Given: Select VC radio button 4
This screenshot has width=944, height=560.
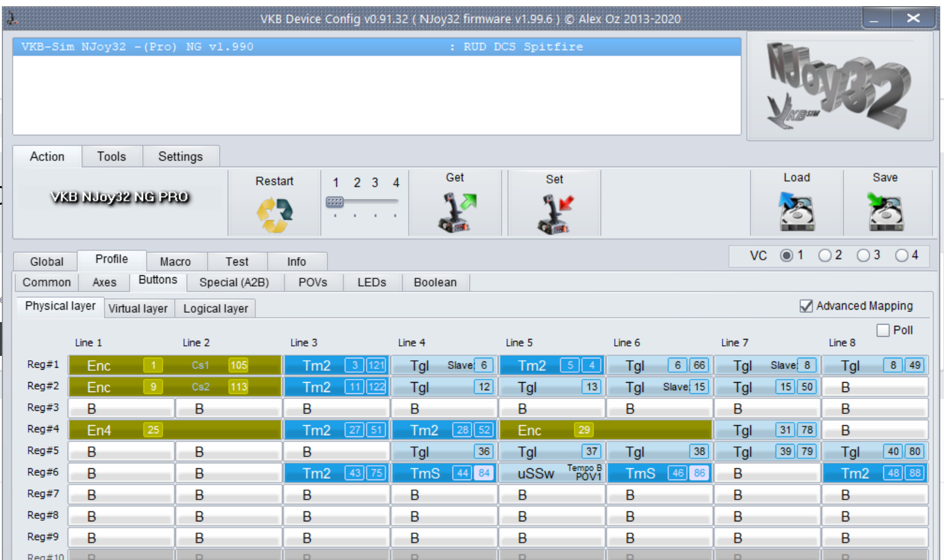Looking at the screenshot, I should (x=902, y=255).
